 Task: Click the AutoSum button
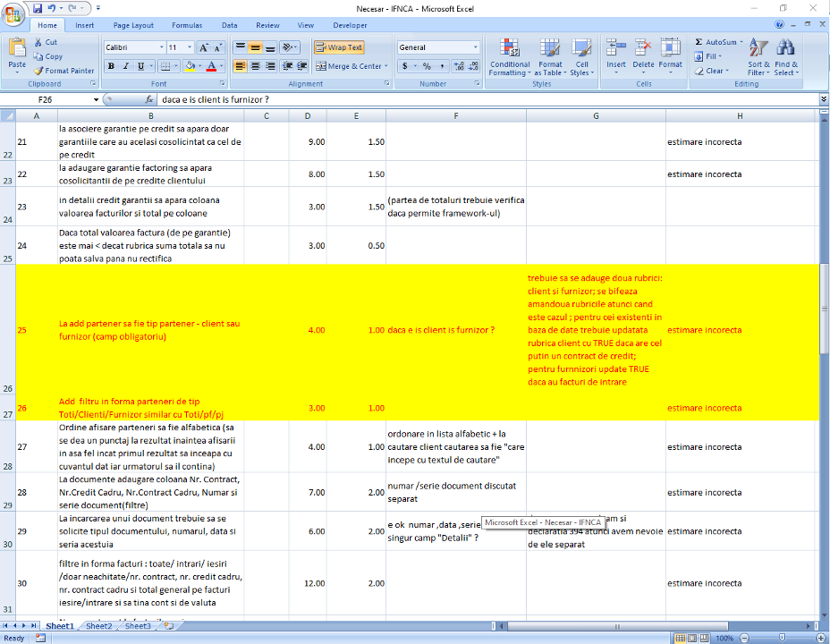click(x=716, y=42)
